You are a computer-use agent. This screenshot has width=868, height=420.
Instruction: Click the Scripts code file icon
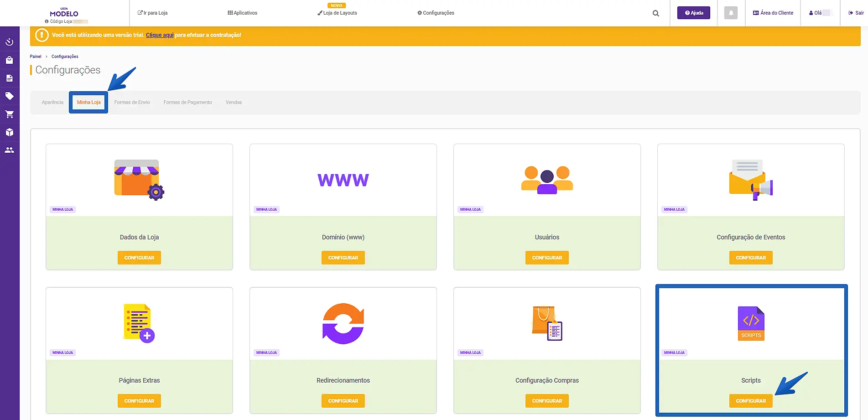[x=751, y=323]
